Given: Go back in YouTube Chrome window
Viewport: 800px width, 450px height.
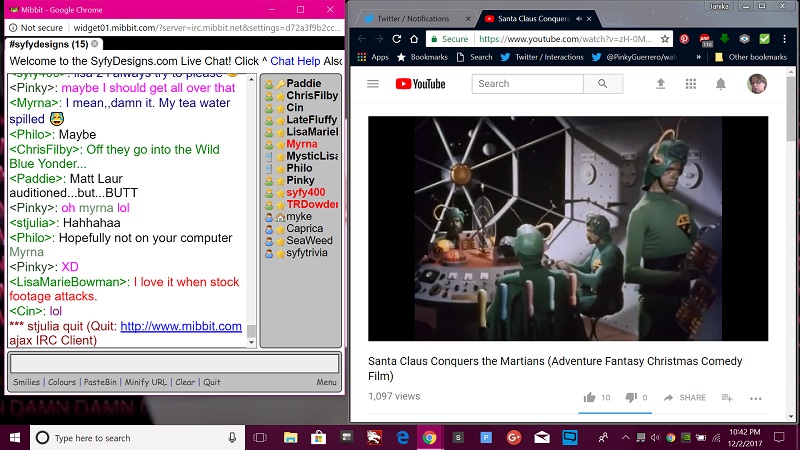Looking at the screenshot, I should pyautogui.click(x=362, y=39).
